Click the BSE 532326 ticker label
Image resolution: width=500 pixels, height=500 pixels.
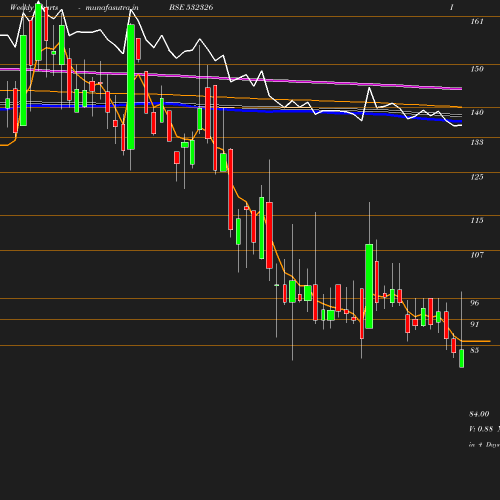point(191,7)
